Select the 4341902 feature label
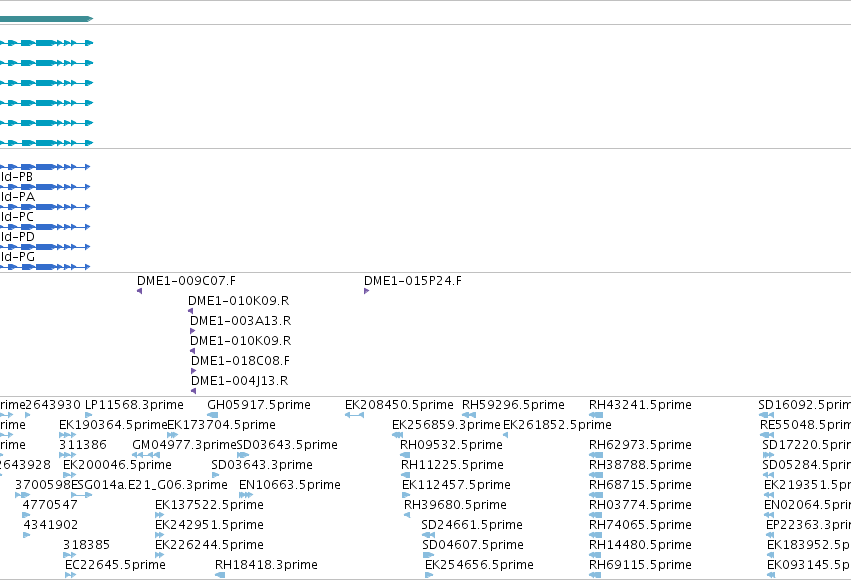851x580 pixels. (x=50, y=525)
